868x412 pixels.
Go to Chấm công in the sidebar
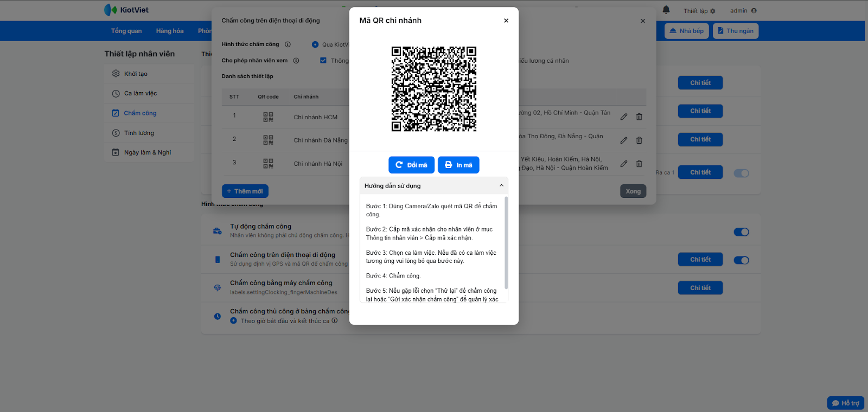click(x=140, y=113)
